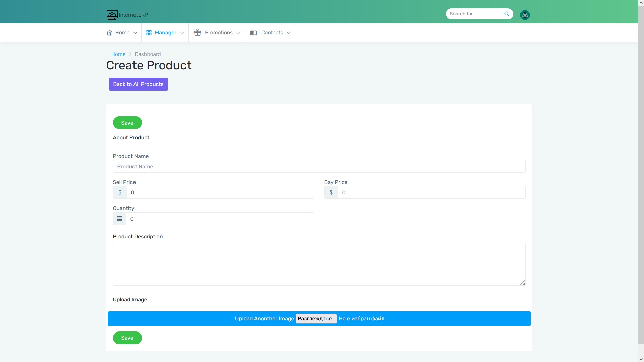The image size is (644, 362).
Task: Click inside Product Description textarea
Action: point(319,264)
